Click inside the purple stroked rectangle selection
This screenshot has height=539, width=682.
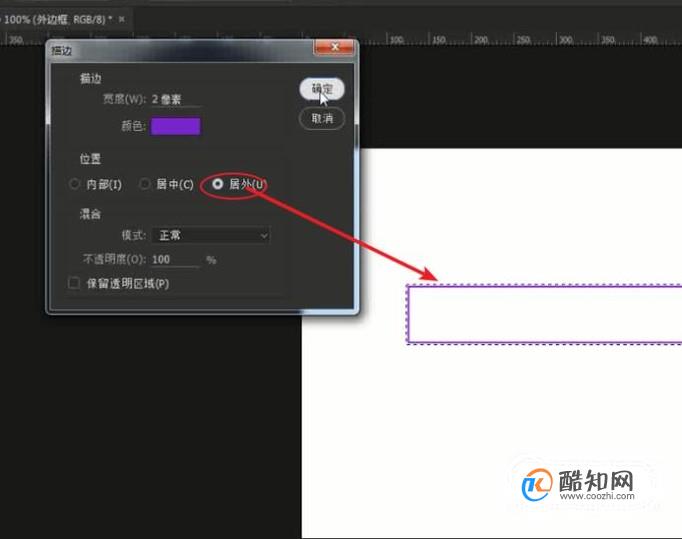pyautogui.click(x=545, y=314)
